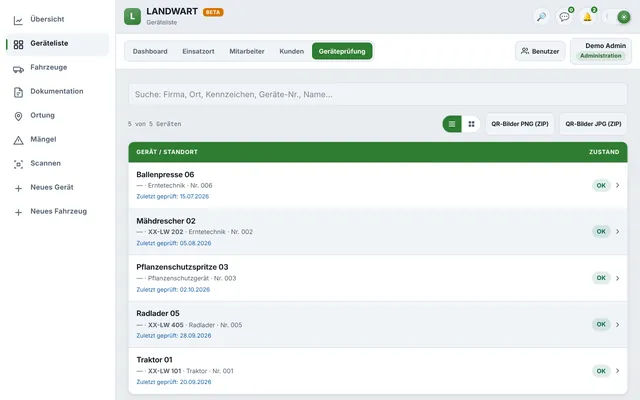The image size is (640, 400).
Task: Switch to list view layout
Action: click(452, 124)
